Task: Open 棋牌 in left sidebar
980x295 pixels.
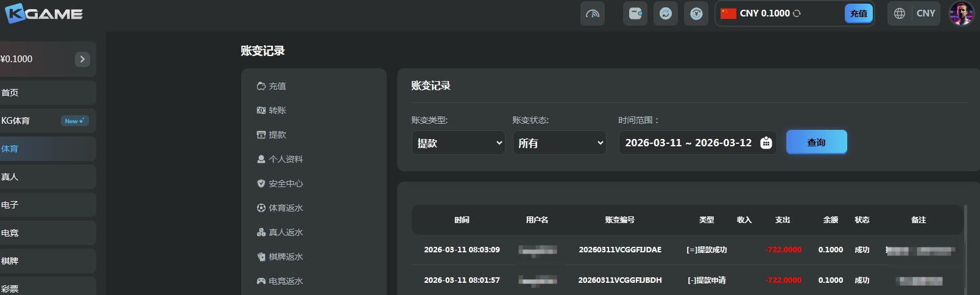Action: click(48, 261)
